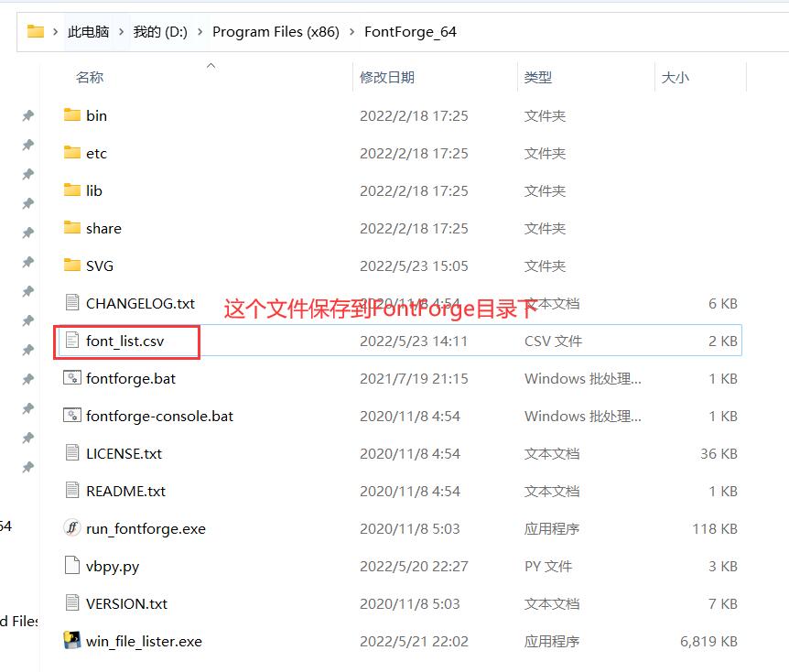
Task: Select the CHANGELOG.txt file name
Action: [140, 303]
